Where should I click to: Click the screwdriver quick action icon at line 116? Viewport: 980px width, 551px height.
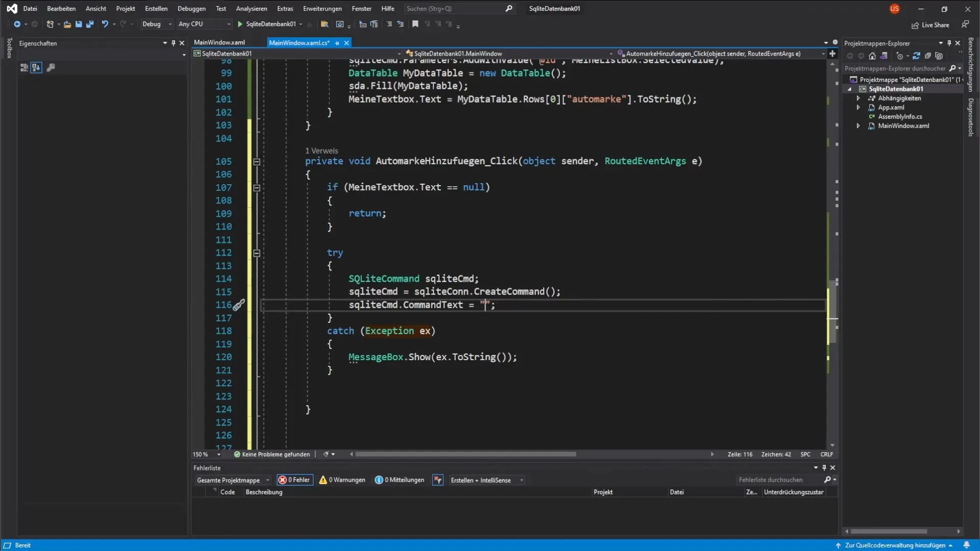[x=239, y=305]
